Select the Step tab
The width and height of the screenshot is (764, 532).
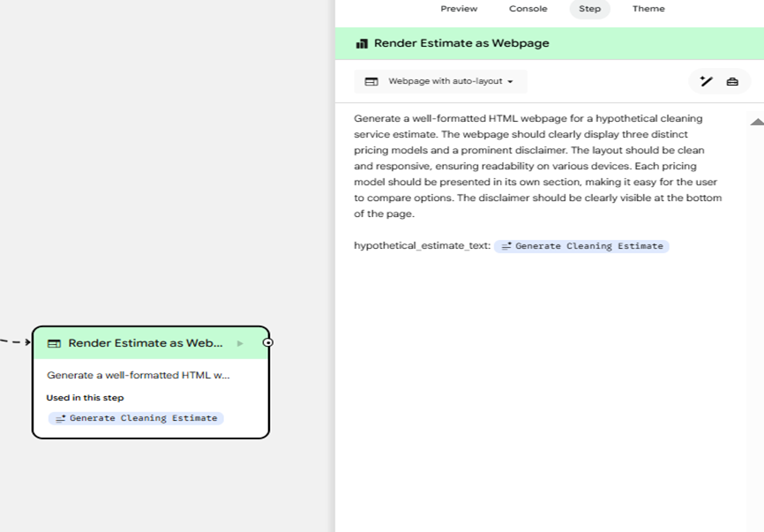point(589,9)
